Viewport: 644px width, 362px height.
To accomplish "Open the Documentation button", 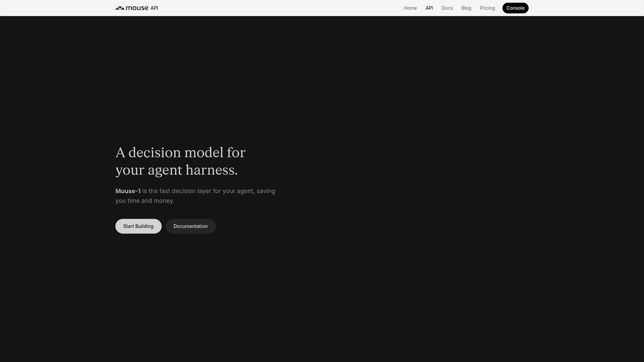I will [191, 226].
